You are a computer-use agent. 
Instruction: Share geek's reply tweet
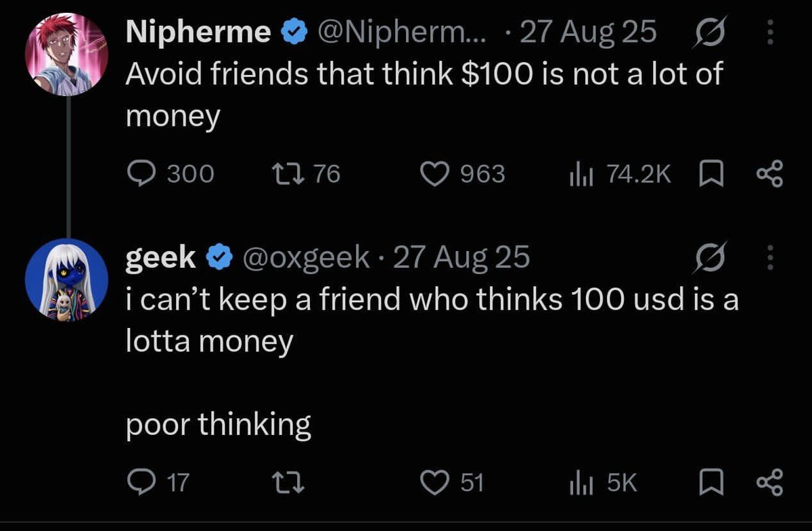(x=769, y=482)
